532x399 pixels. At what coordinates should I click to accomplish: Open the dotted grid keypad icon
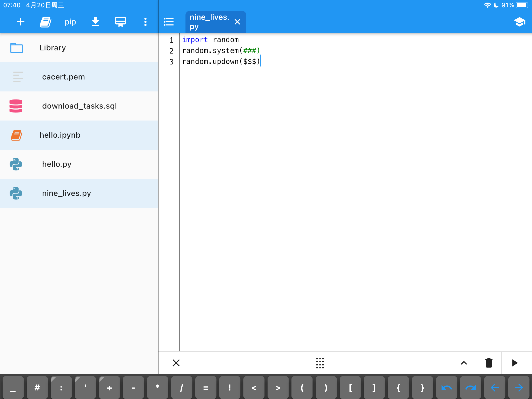[320, 363]
